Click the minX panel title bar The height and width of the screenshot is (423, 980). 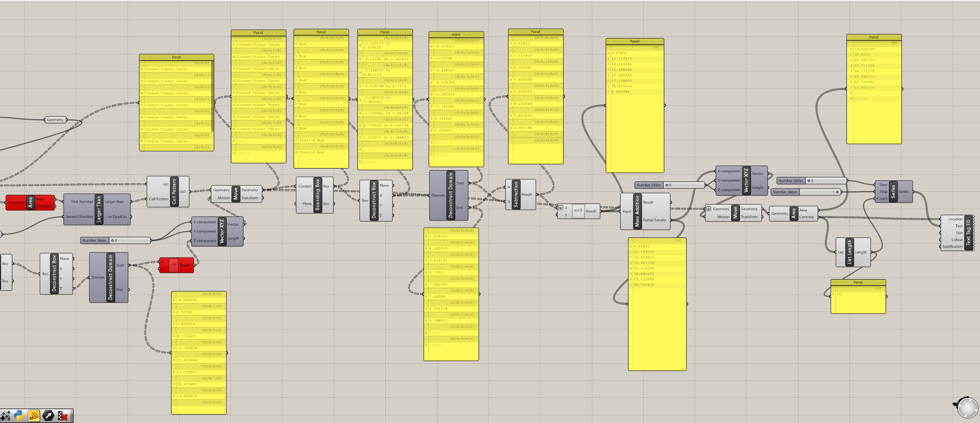click(456, 34)
